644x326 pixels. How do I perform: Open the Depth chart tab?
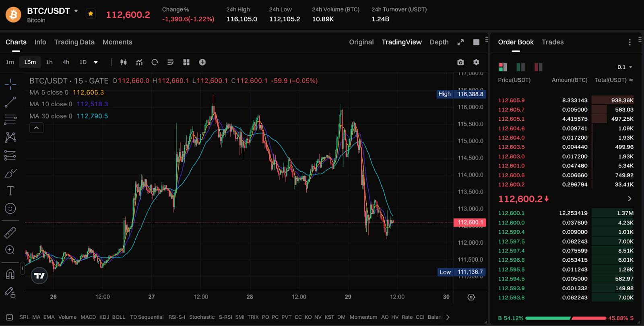click(439, 42)
